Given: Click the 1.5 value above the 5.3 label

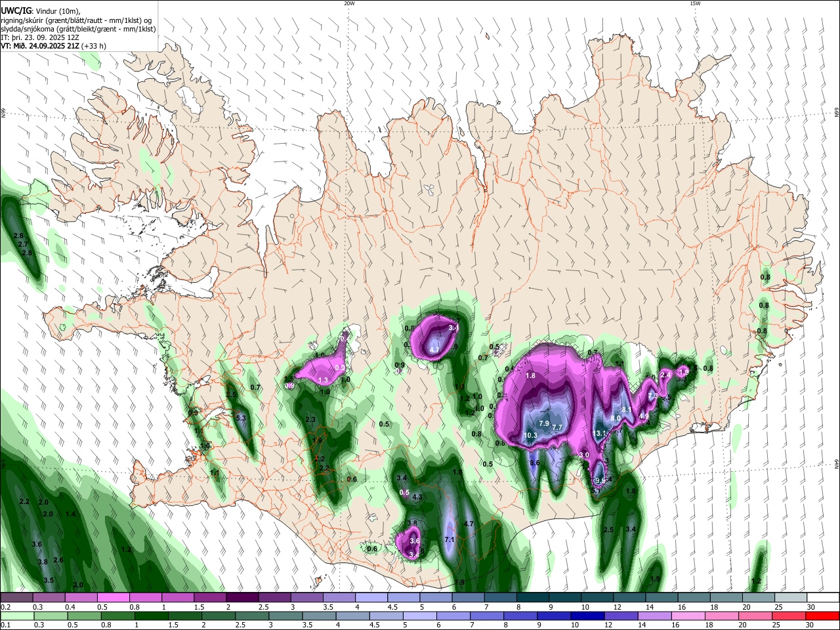Looking at the screenshot, I should (x=231, y=395).
